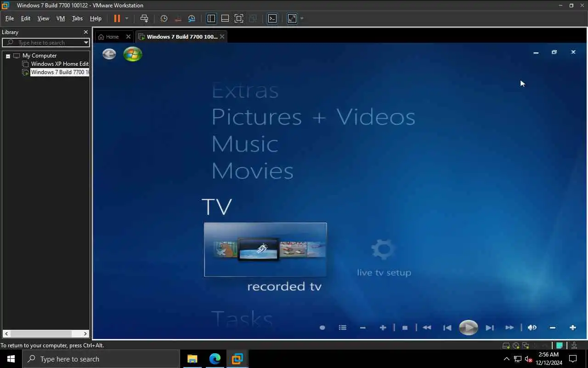Select the Extras menu category

(x=245, y=91)
